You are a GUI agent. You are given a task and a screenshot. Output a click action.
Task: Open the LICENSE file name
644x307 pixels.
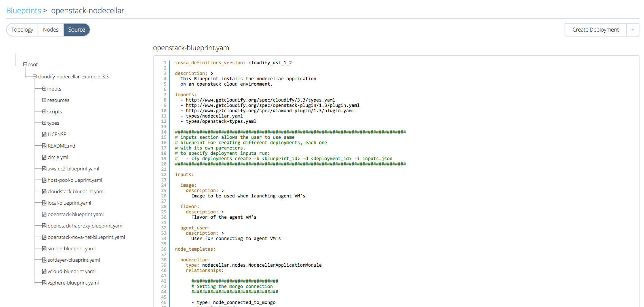(x=57, y=135)
